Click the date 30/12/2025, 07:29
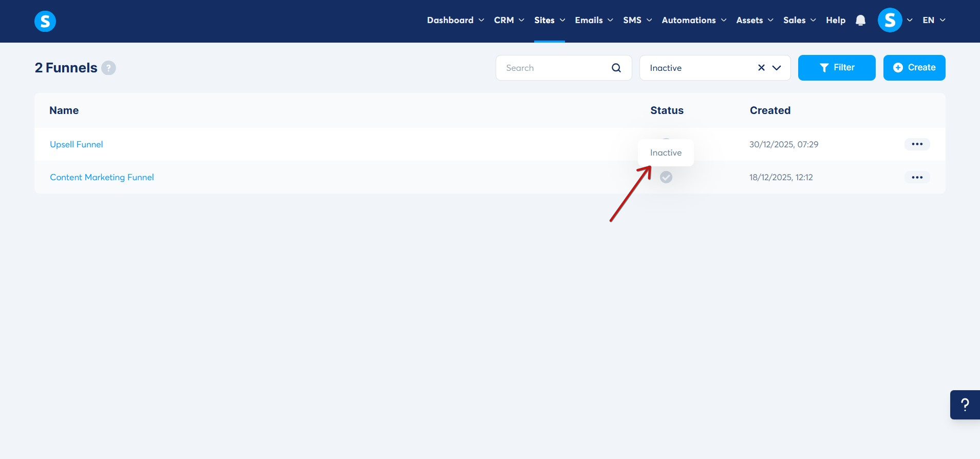980x459 pixels. [784, 144]
